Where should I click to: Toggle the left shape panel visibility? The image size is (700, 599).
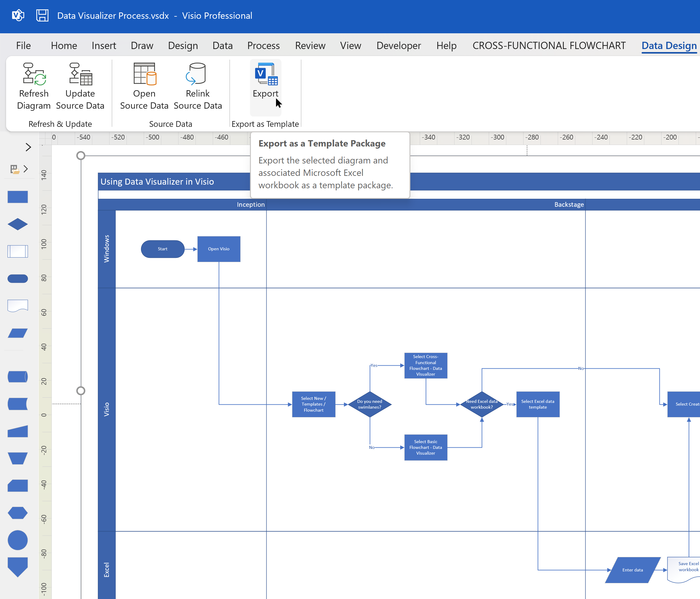click(28, 146)
